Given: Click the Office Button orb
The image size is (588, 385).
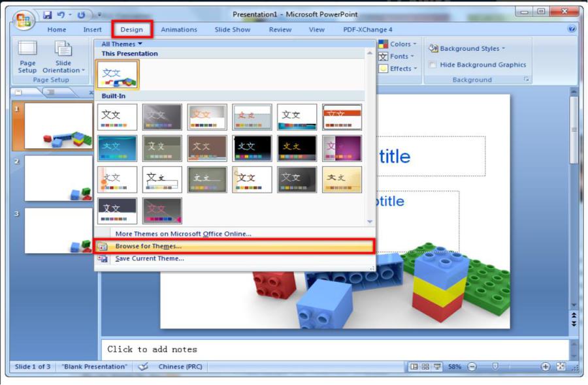Looking at the screenshot, I should tap(24, 19).
